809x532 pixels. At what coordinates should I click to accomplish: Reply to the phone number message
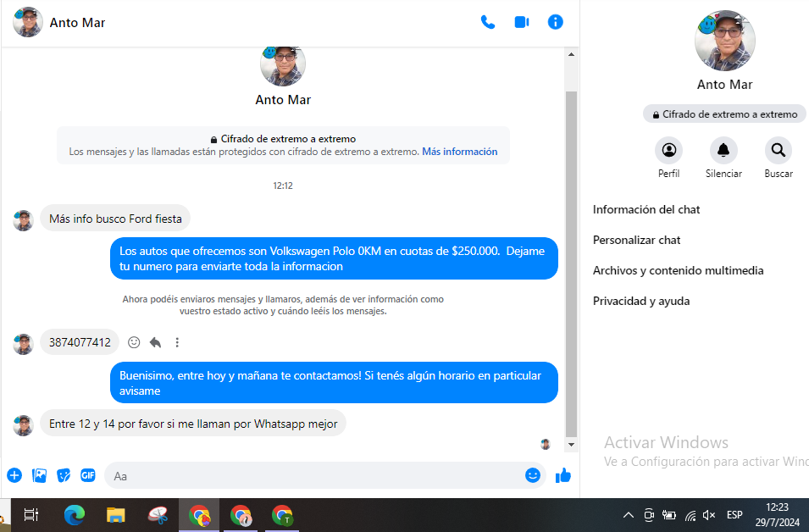[x=156, y=342]
